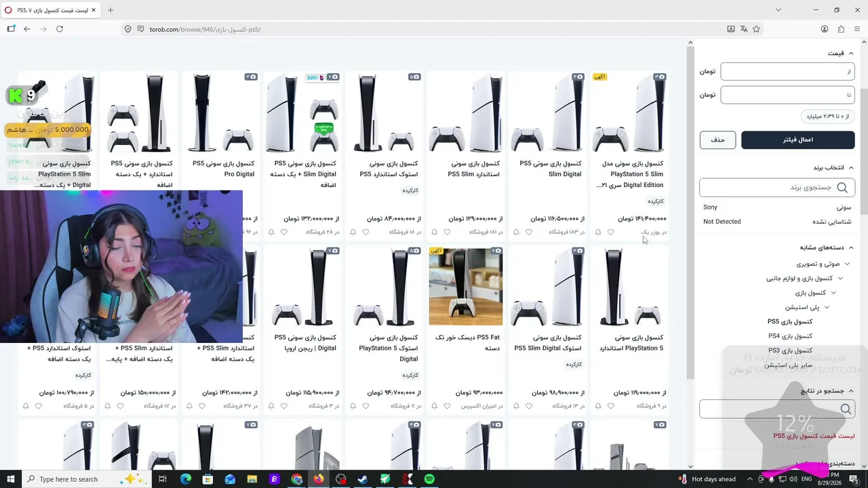Favorite the 119,000,000 toman PlayStation 5 card
This screenshot has width=868, height=488.
point(611,406)
